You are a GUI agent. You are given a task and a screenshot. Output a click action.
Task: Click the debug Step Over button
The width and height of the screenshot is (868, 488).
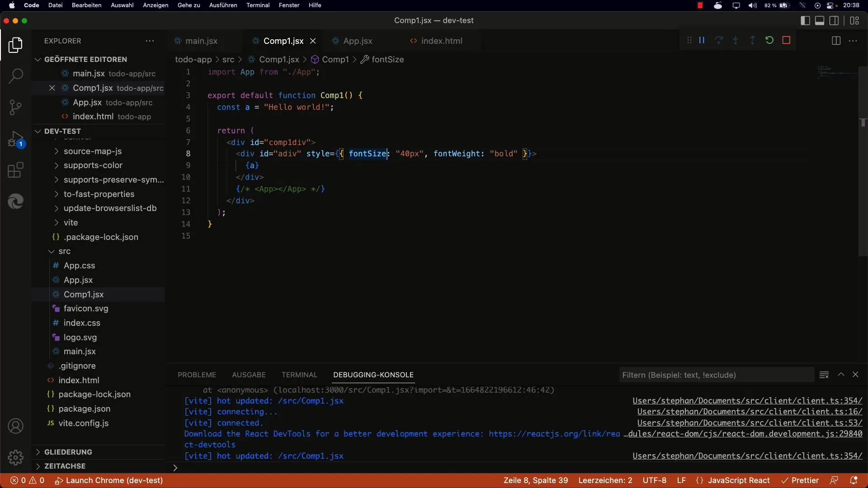pos(718,40)
